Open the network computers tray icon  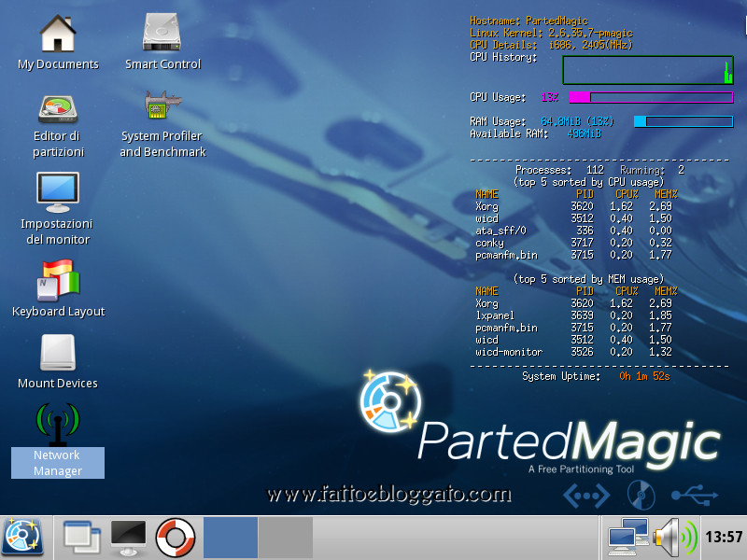(x=627, y=538)
